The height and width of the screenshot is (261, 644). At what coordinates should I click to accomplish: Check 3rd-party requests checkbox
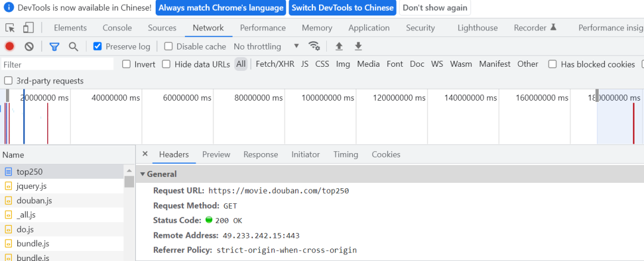click(x=8, y=81)
